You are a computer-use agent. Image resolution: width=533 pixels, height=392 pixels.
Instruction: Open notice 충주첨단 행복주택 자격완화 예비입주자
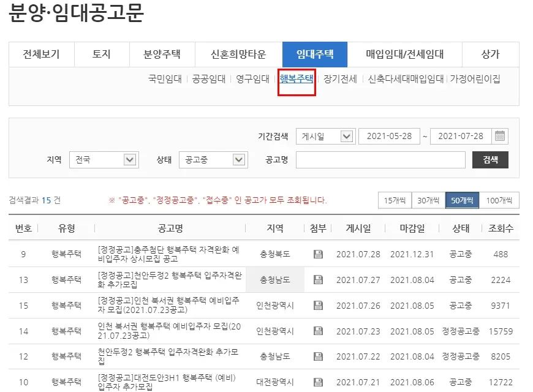click(x=168, y=254)
